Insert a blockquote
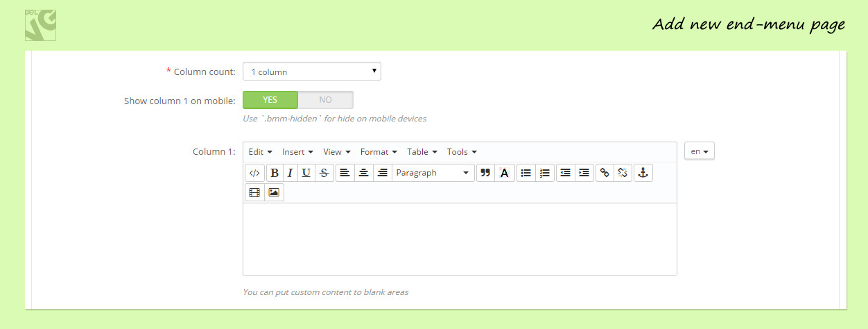 [x=485, y=173]
